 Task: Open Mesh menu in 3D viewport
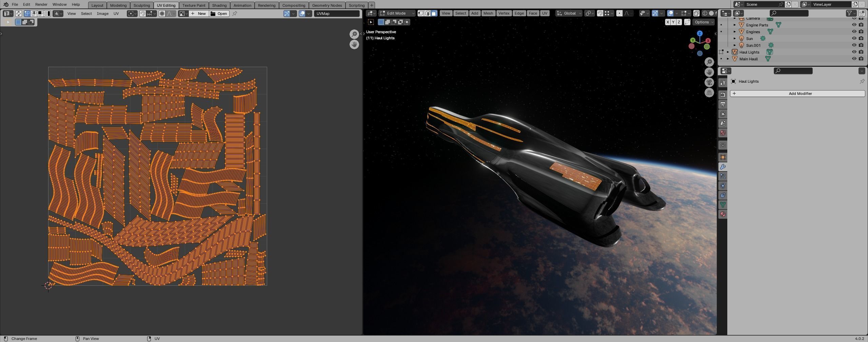pos(488,13)
